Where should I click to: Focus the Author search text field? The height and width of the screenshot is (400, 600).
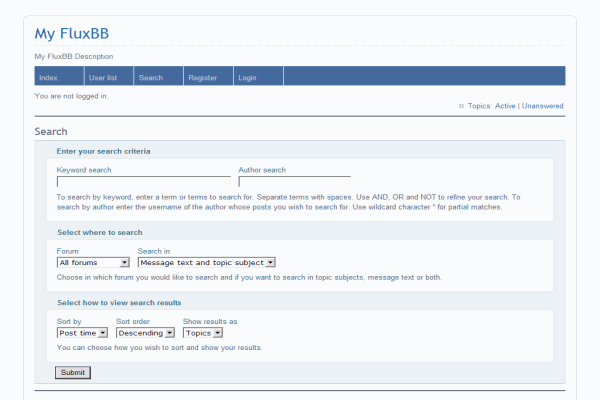tap(294, 182)
